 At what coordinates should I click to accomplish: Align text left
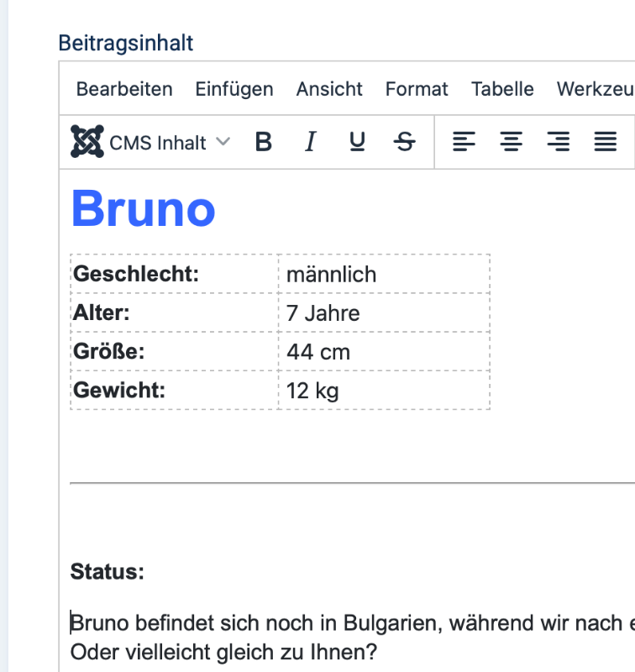coord(464,142)
